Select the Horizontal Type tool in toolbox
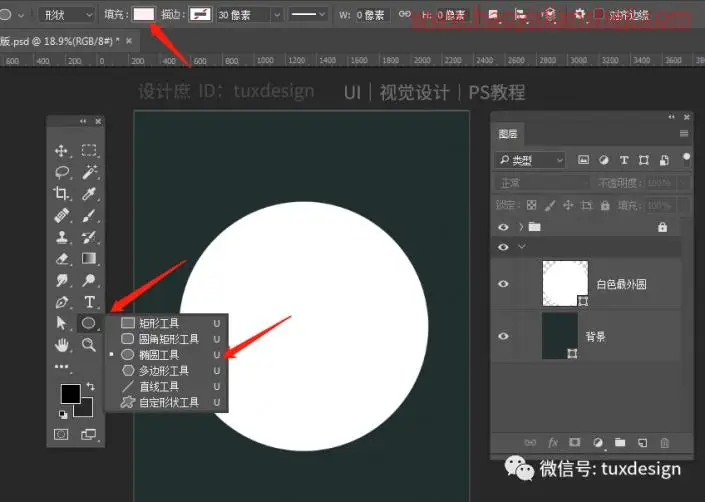705x502 pixels. [89, 302]
